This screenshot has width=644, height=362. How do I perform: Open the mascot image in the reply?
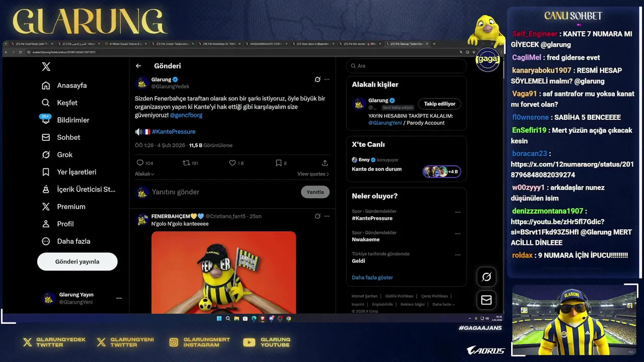(224, 273)
